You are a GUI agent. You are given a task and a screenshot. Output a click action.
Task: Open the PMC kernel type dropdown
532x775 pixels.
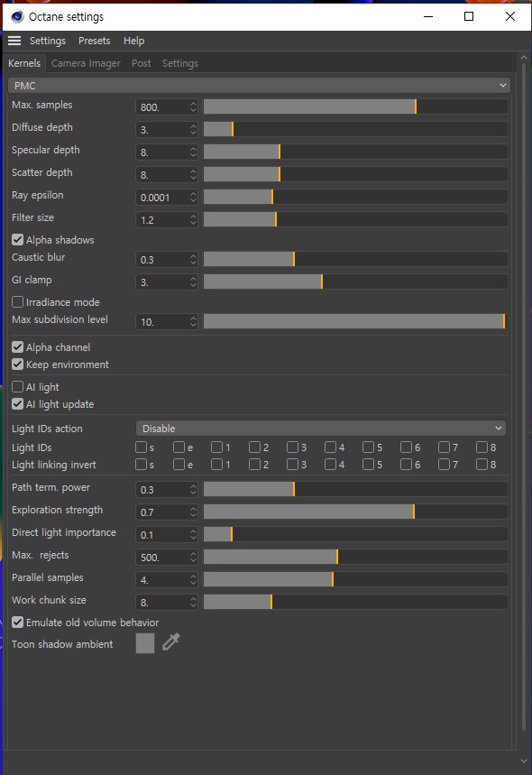point(260,86)
